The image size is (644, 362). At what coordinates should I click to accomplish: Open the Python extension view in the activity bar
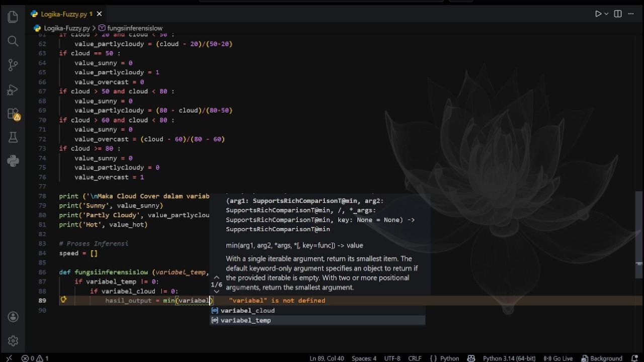click(13, 161)
